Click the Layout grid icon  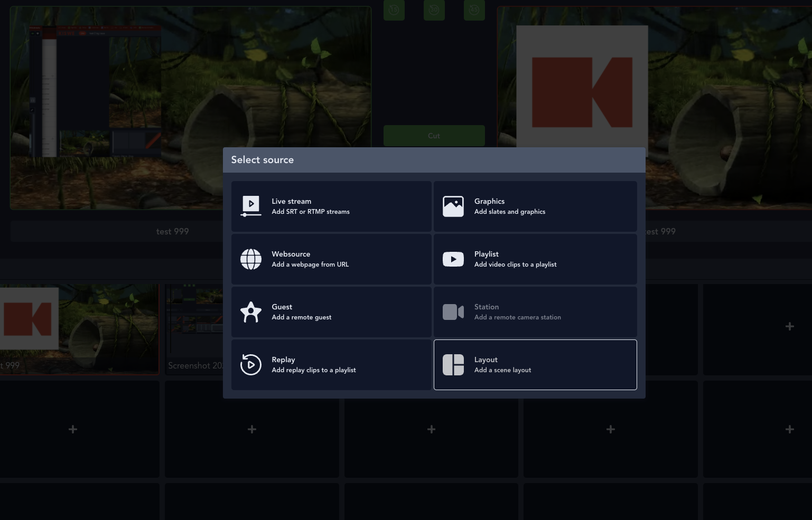[x=453, y=365]
